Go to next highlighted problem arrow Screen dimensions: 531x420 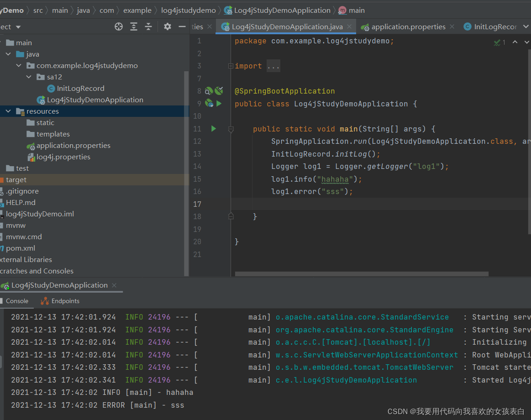pyautogui.click(x=526, y=42)
